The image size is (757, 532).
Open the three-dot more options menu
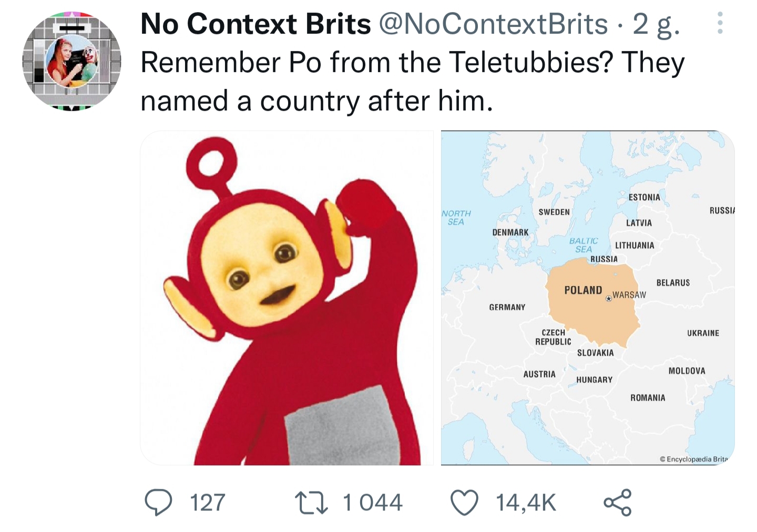(720, 24)
